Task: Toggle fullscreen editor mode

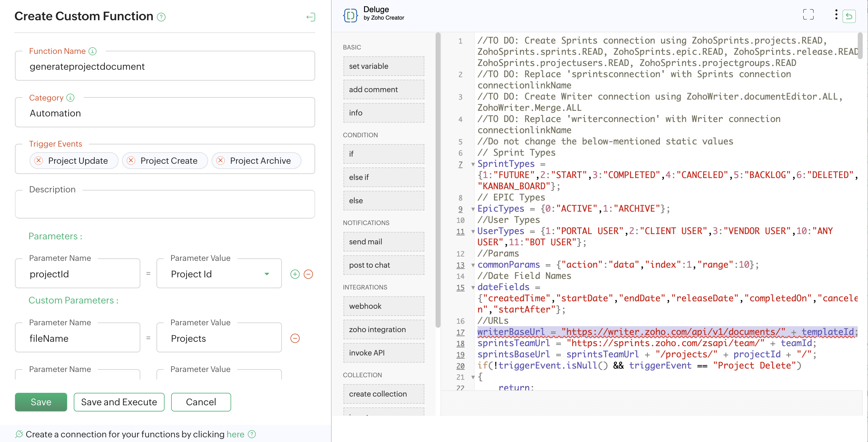Action: (808, 15)
